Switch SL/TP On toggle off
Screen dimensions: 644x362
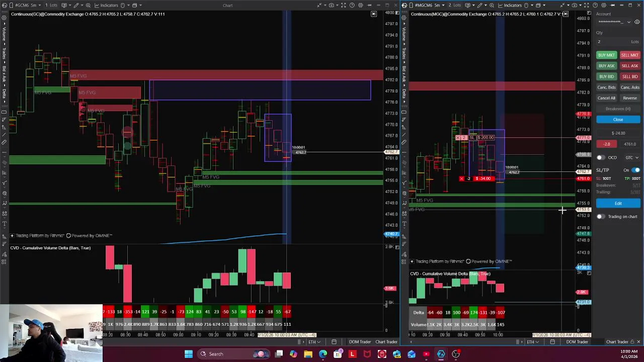pyautogui.click(x=635, y=170)
